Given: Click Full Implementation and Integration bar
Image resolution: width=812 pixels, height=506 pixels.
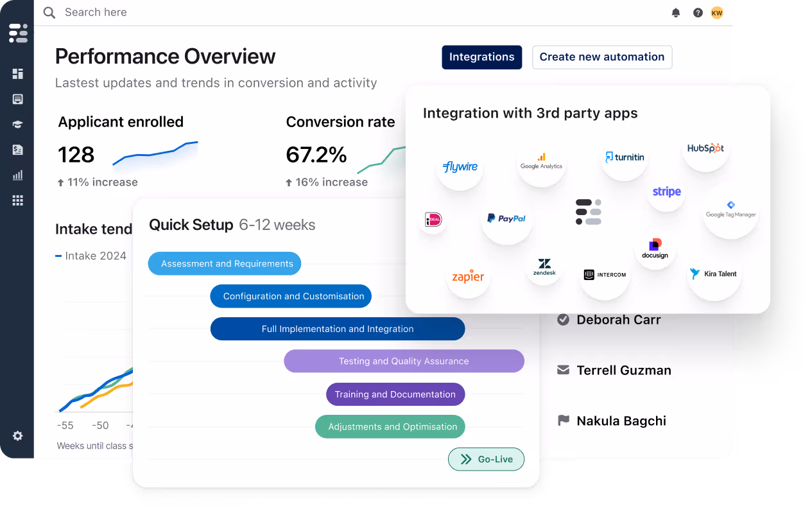Looking at the screenshot, I should [x=338, y=329].
